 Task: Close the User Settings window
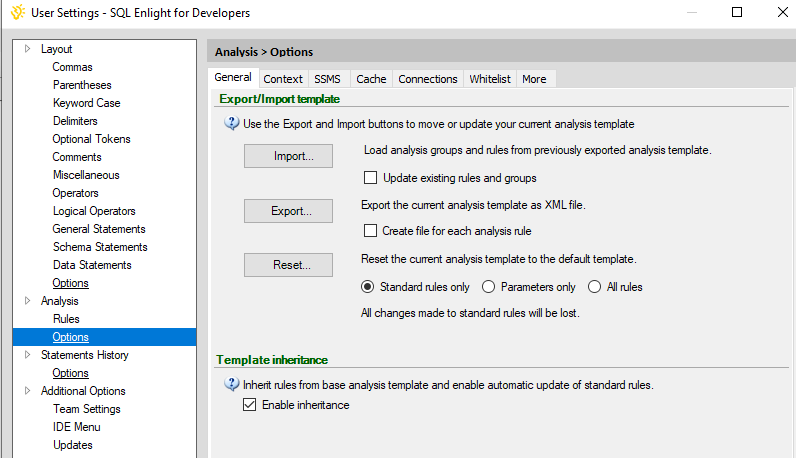[783, 12]
